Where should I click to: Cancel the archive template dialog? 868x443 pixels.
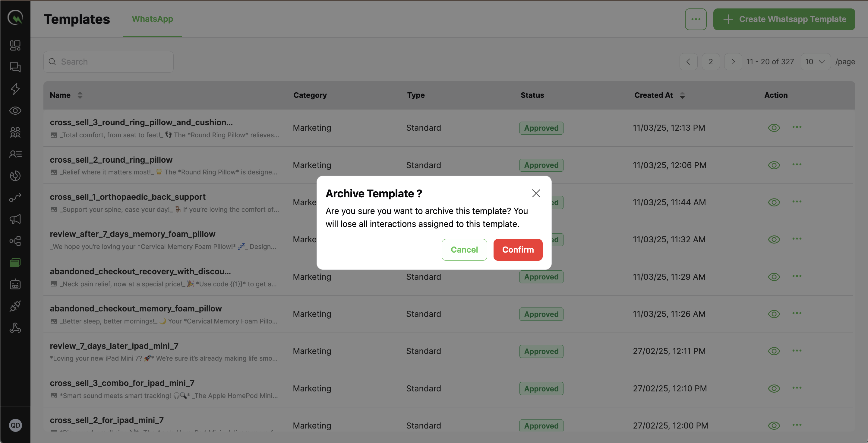[464, 250]
